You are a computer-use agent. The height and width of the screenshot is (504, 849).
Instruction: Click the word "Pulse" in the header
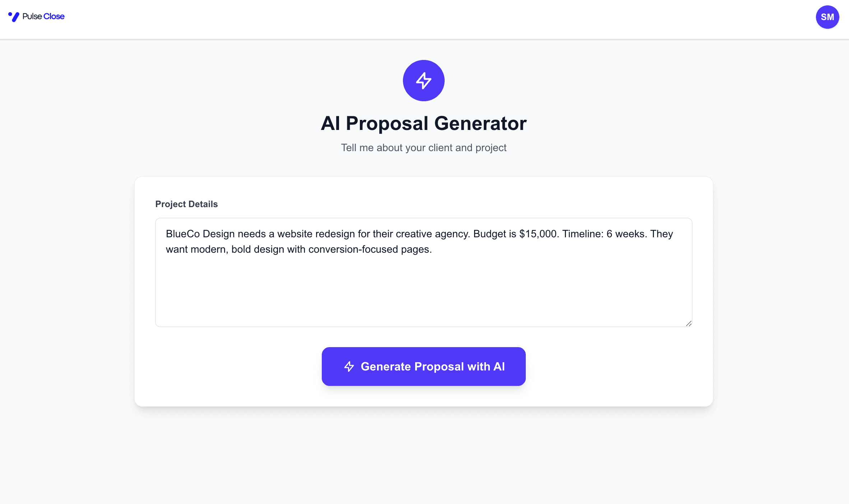[x=32, y=17]
